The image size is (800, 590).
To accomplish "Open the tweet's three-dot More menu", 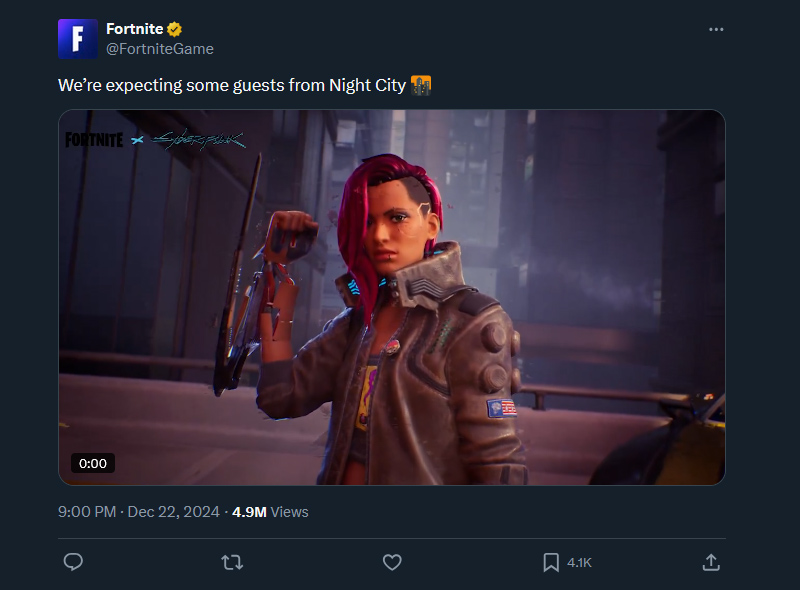I will [x=715, y=30].
